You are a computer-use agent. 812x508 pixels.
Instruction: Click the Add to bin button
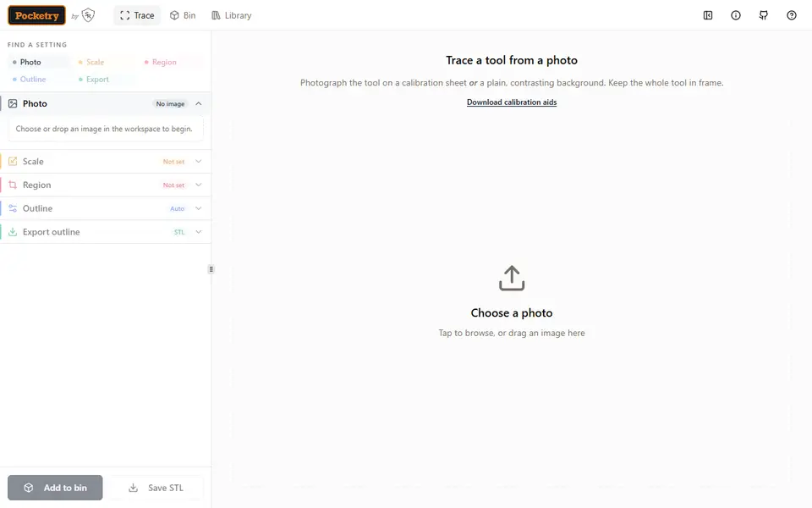point(55,488)
